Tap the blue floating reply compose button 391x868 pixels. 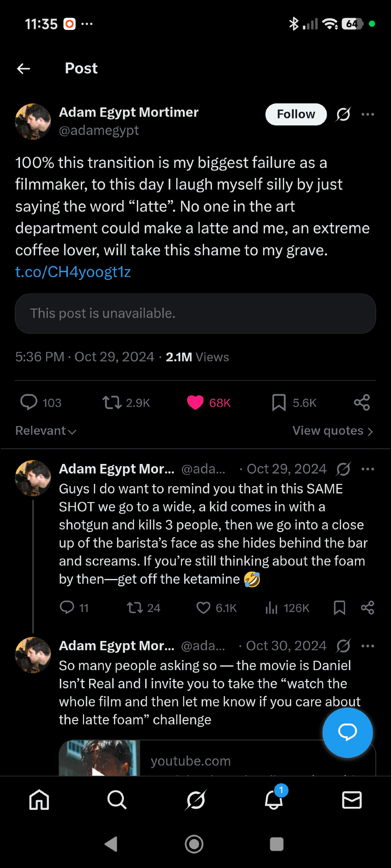coord(348,733)
